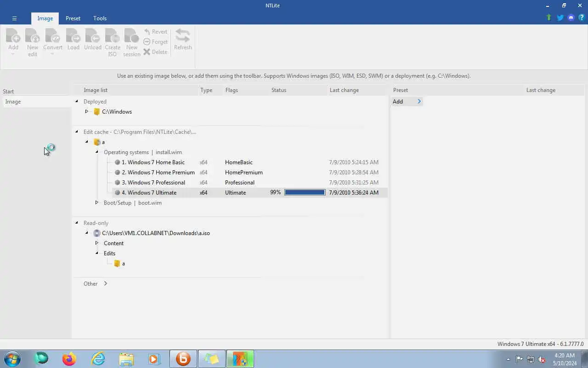The image size is (588, 368).
Task: Click the Create ISO toolbar icon
Action: (x=112, y=36)
